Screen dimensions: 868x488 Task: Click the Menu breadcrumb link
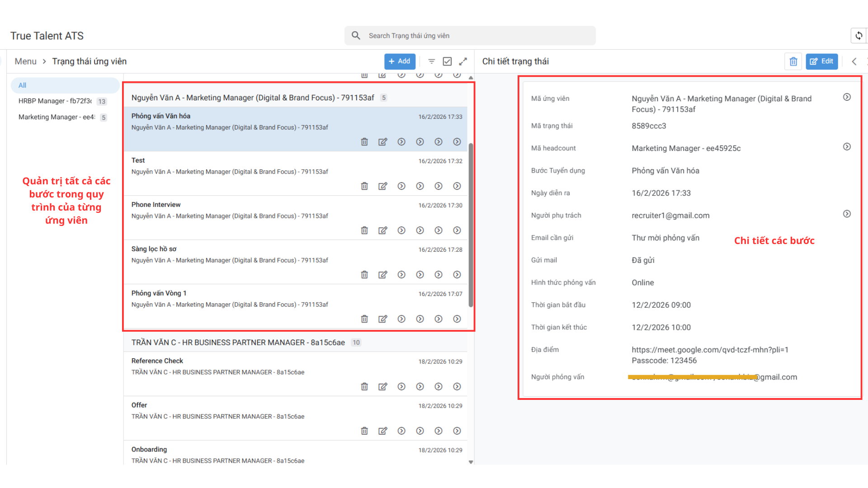click(x=25, y=61)
